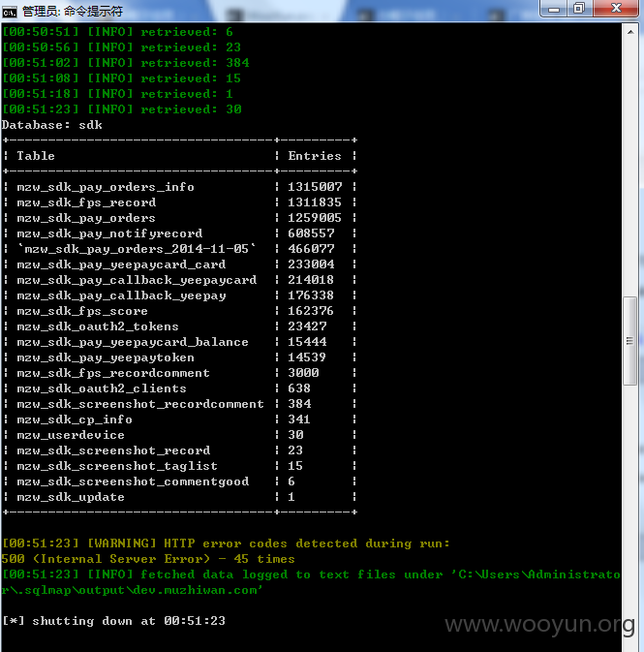Viewport: 644px width, 652px height.
Task: Select table name mzw_sdk_oauth2_tokens
Action: click(98, 326)
